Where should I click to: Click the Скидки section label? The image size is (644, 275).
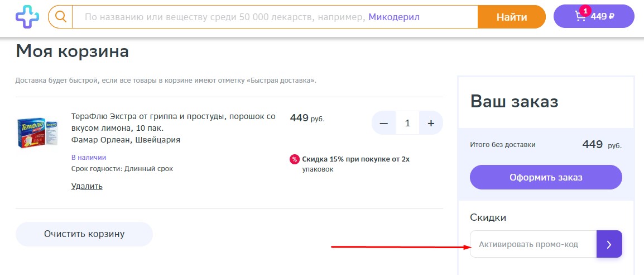point(488,217)
